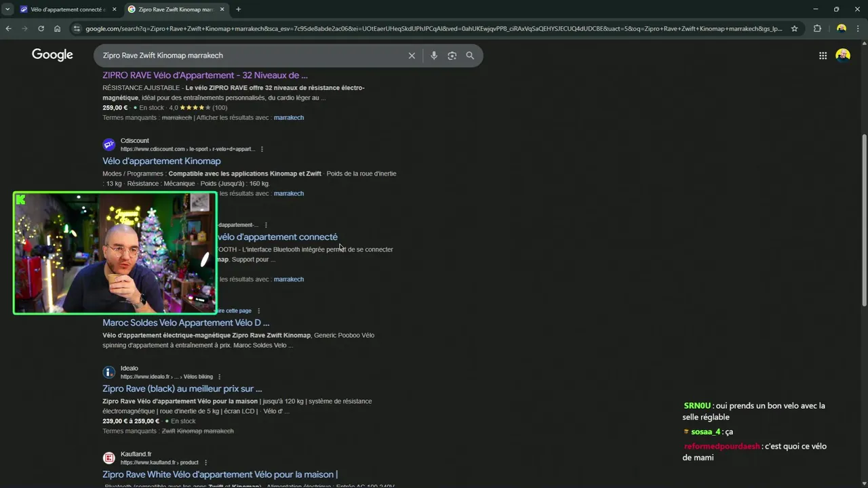Click the 259,00 € price under ZIPRO RAVE
The width and height of the screenshot is (868, 488).
(115, 108)
